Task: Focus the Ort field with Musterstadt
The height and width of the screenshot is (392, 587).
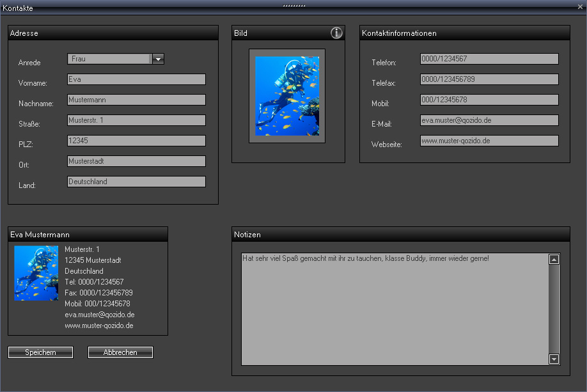Action: (x=136, y=161)
